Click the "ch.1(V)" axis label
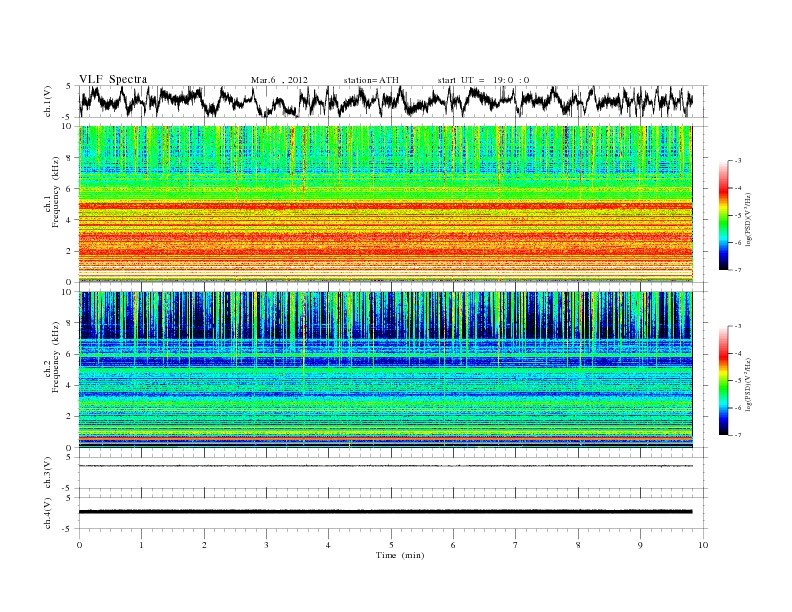 coord(48,101)
